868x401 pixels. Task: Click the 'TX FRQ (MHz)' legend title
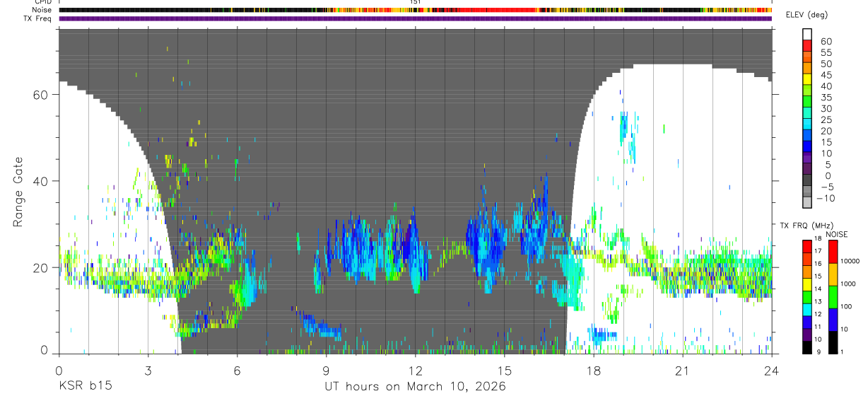coord(807,226)
